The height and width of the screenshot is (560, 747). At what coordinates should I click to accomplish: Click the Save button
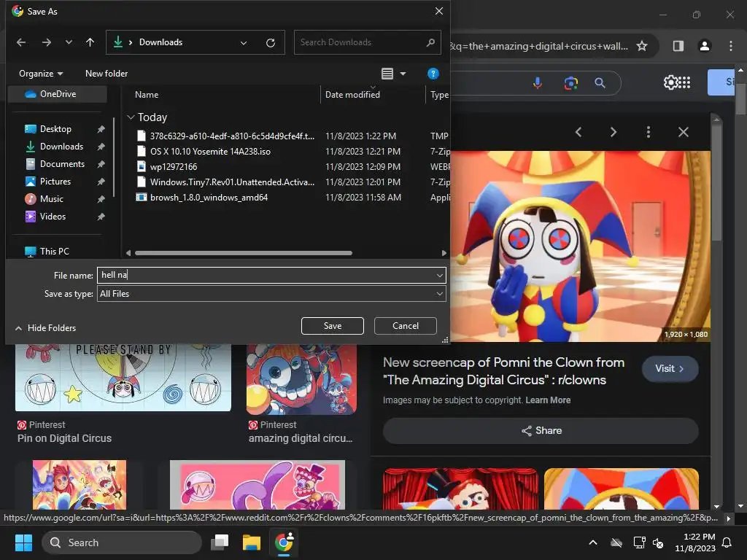(x=333, y=326)
